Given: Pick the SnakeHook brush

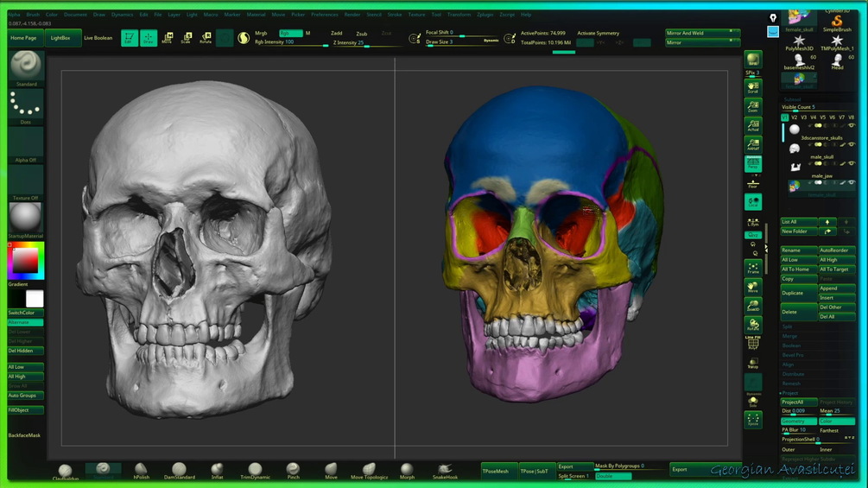Looking at the screenshot, I should coord(445,472).
